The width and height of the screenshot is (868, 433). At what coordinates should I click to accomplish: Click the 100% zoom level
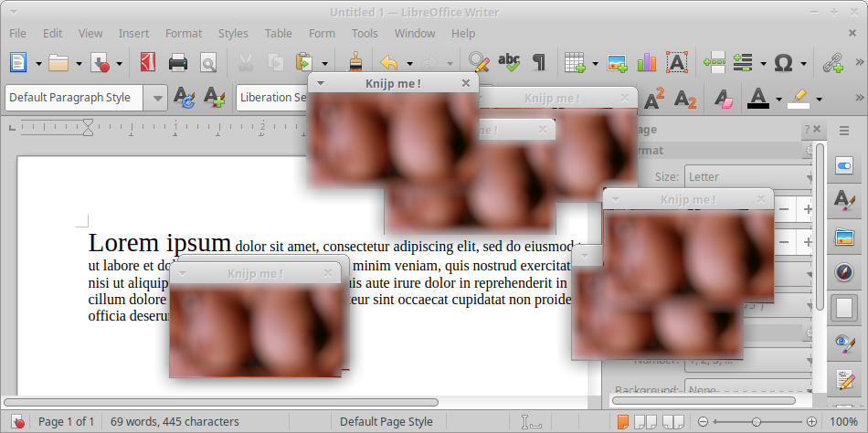[843, 421]
